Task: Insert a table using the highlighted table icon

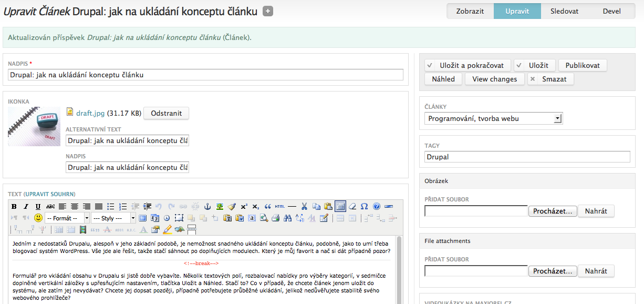Action: [340, 206]
